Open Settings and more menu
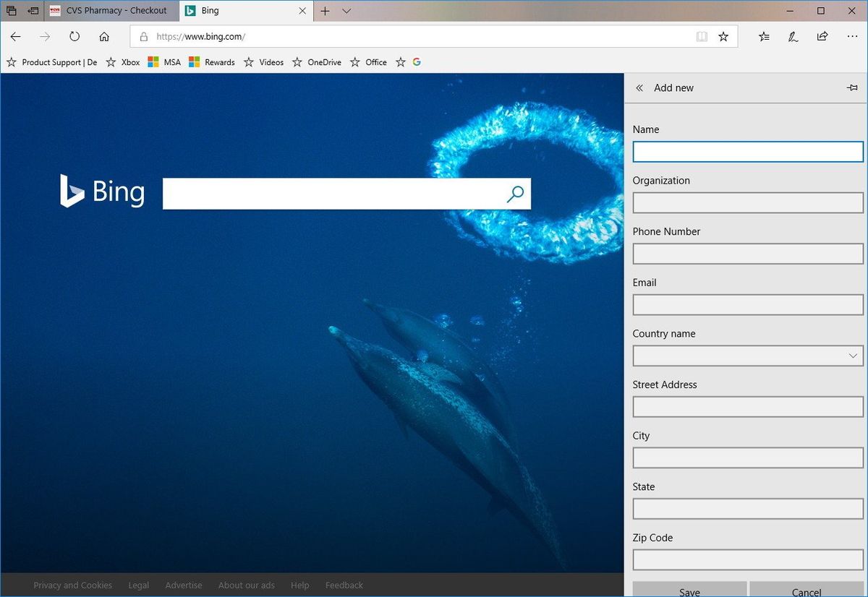Screen dimensions: 868x597 coord(852,36)
